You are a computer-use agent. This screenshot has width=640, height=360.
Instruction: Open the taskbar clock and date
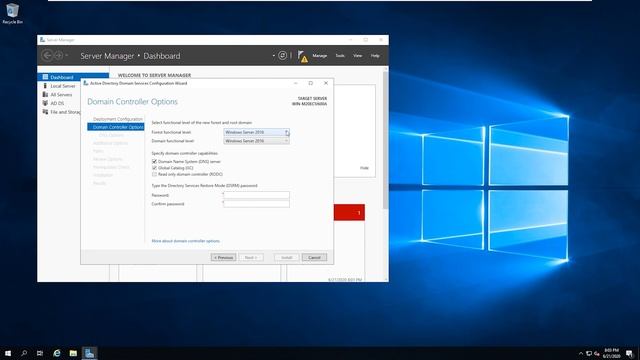(x=611, y=353)
